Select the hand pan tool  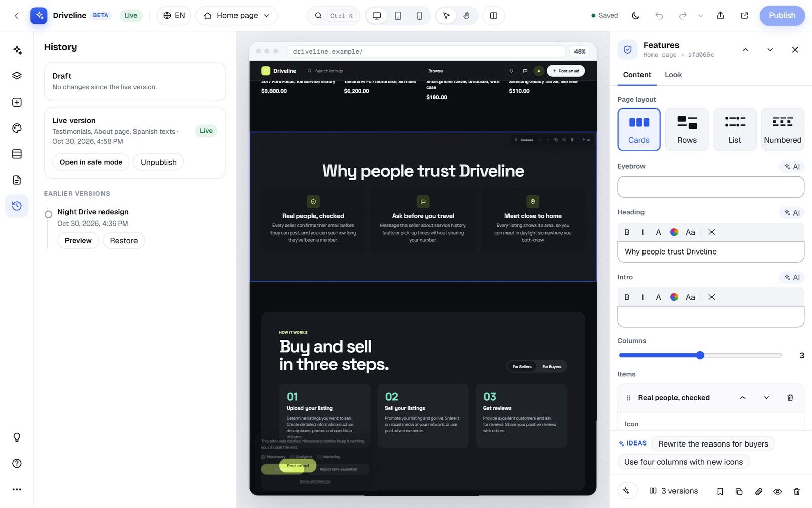466,16
